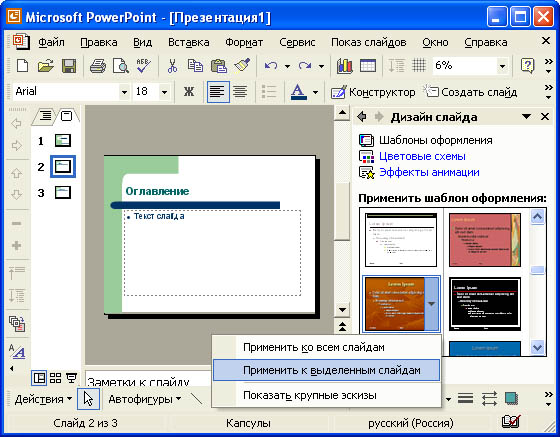Click the Copy icon
The image size is (560, 437).
[x=195, y=66]
